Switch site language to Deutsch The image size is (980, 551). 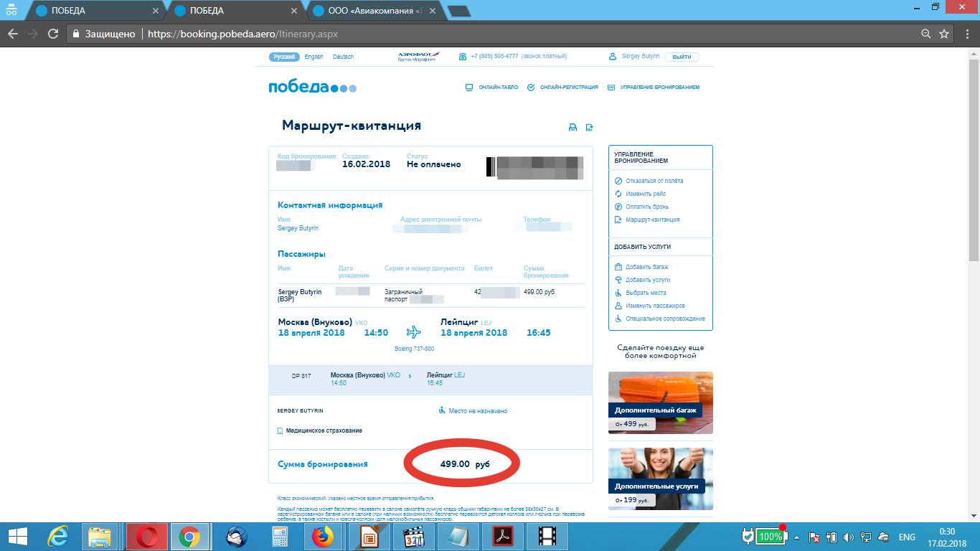point(344,57)
